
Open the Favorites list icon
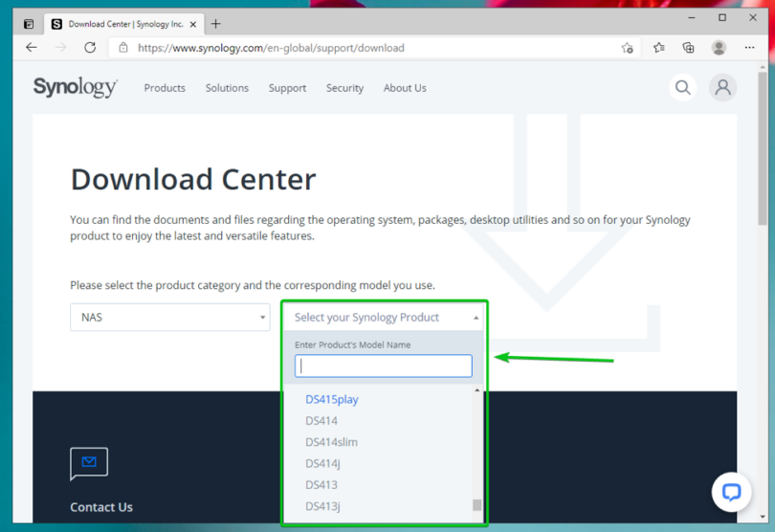659,48
